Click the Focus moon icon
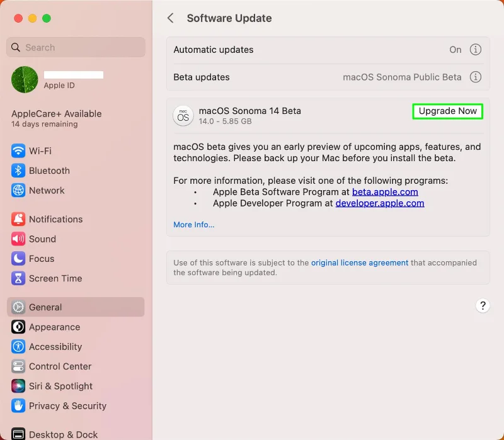 (18, 259)
